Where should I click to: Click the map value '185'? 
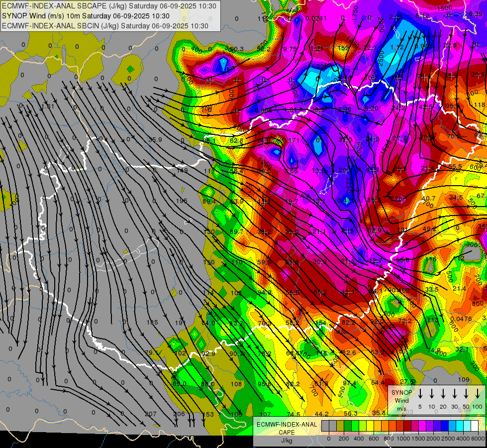pos(152,323)
